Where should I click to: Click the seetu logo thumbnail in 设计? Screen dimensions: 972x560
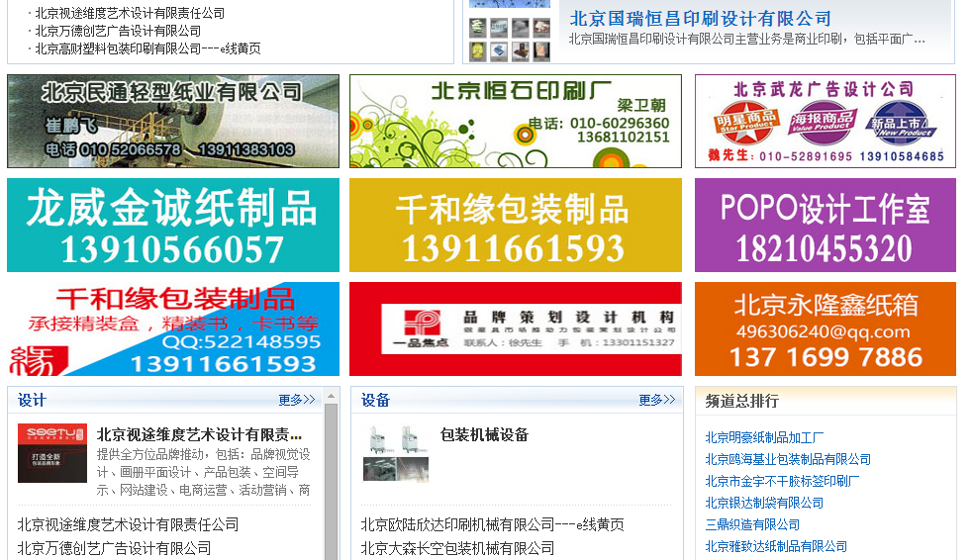pyautogui.click(x=51, y=453)
